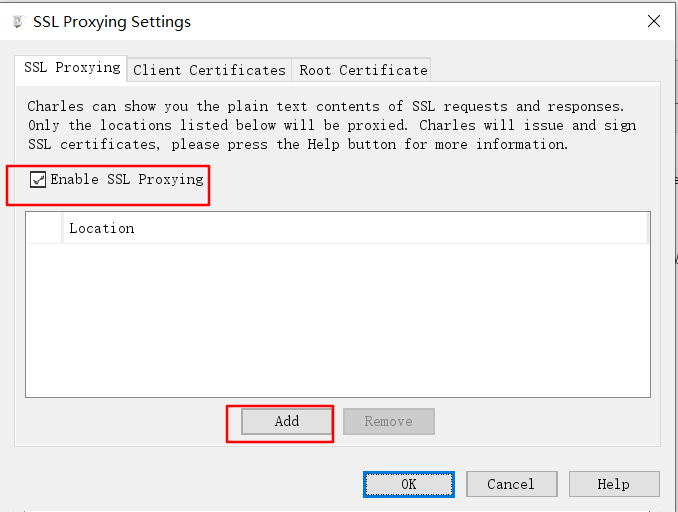Open the Client Certificates tab
Screen dimensions: 678x512
209,70
